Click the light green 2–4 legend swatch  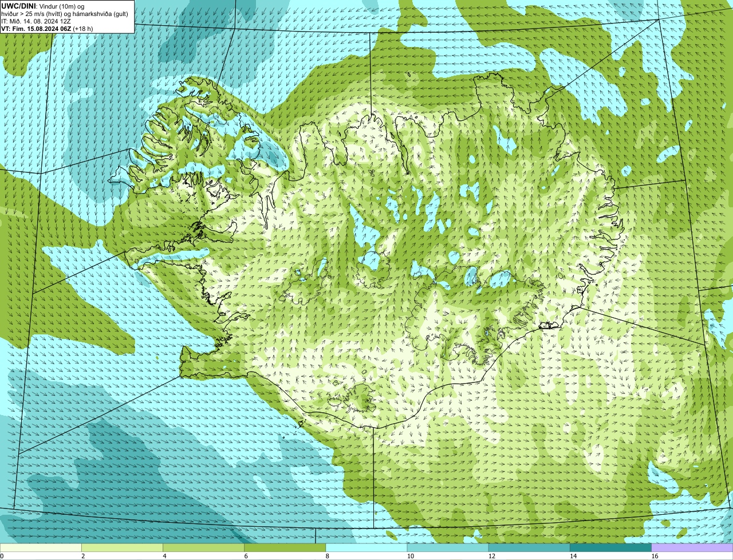[122, 548]
